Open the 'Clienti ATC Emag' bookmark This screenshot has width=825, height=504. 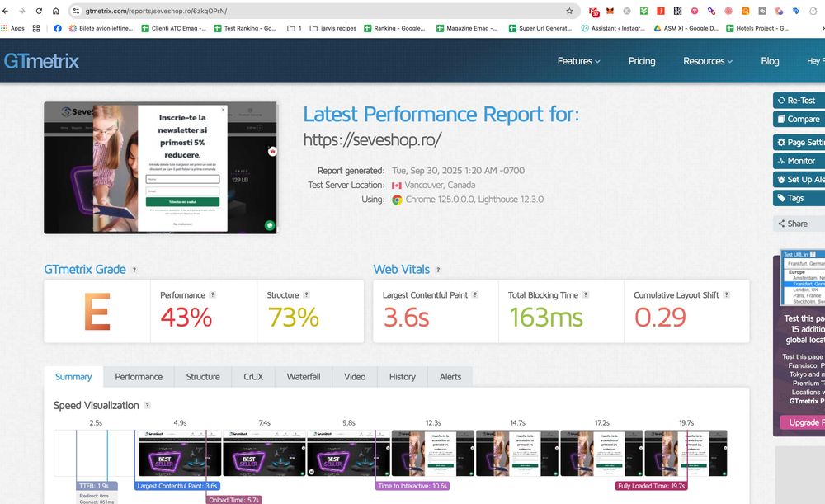(x=173, y=28)
